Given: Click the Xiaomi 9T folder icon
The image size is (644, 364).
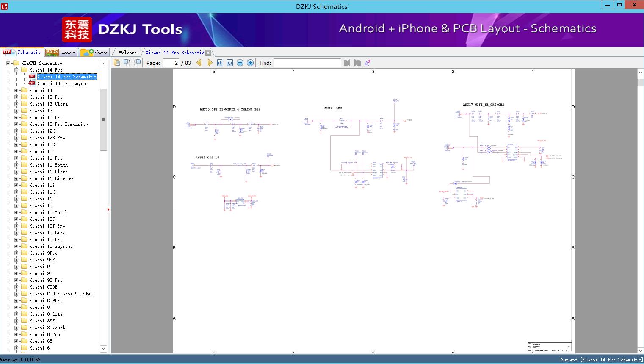Looking at the screenshot, I should 24,273.
